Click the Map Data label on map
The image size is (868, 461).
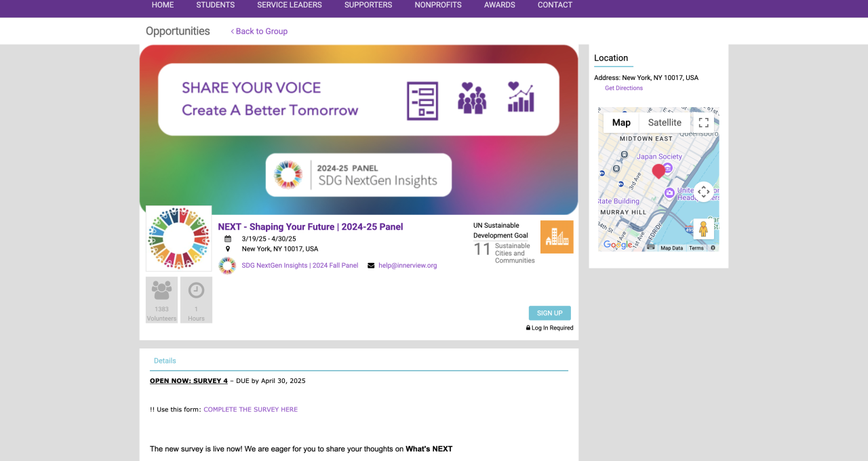pos(671,248)
